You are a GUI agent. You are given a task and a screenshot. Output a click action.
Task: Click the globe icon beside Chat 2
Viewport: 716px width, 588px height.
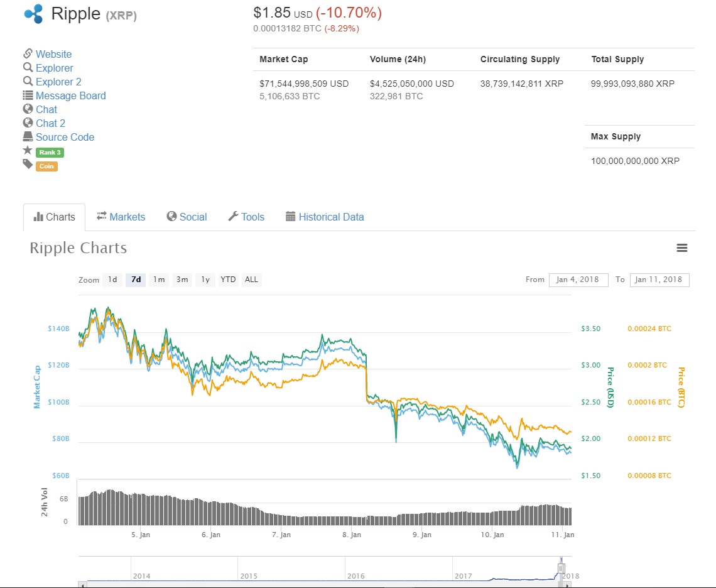tap(28, 123)
